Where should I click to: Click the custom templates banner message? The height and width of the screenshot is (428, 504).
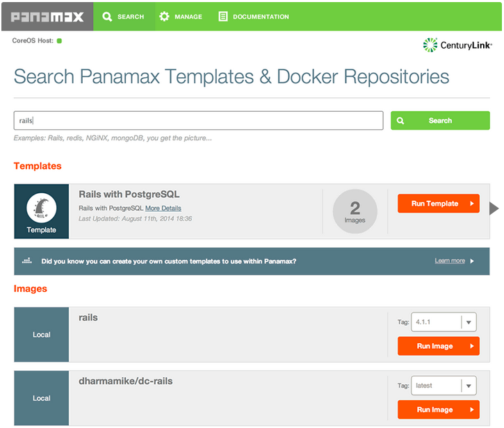[169, 261]
